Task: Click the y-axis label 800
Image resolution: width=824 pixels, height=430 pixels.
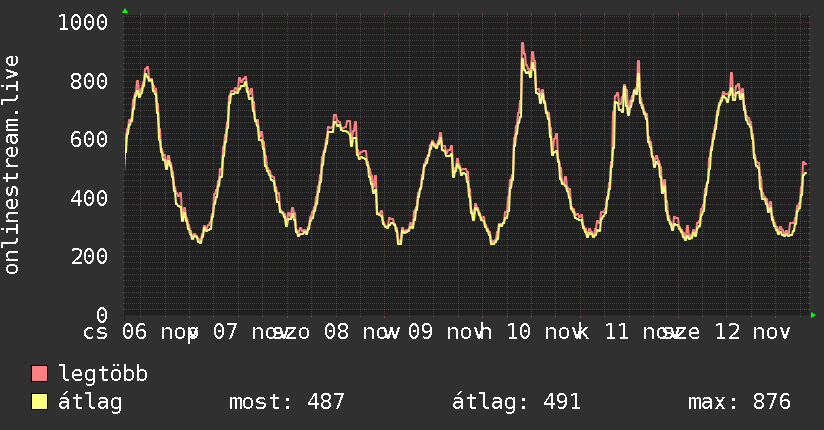Action: 89,81
